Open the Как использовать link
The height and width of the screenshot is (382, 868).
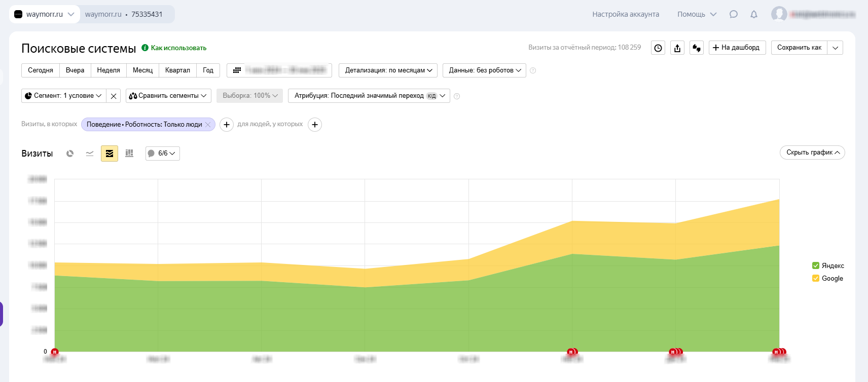pyautogui.click(x=178, y=48)
